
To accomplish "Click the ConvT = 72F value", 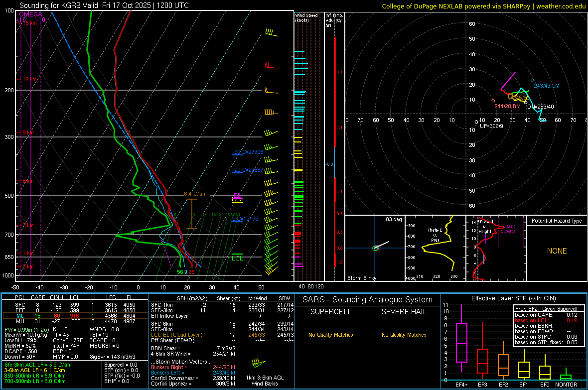I will pyautogui.click(x=68, y=340).
